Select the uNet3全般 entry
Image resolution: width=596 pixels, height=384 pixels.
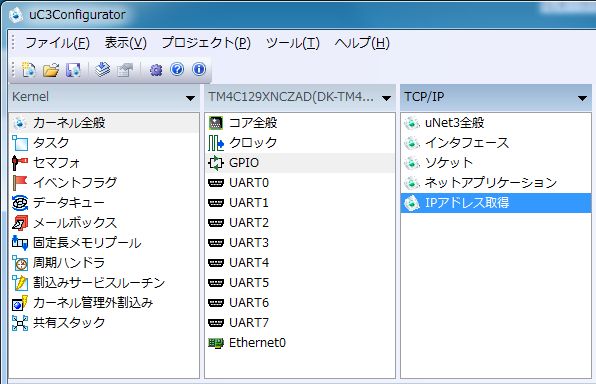click(x=496, y=123)
